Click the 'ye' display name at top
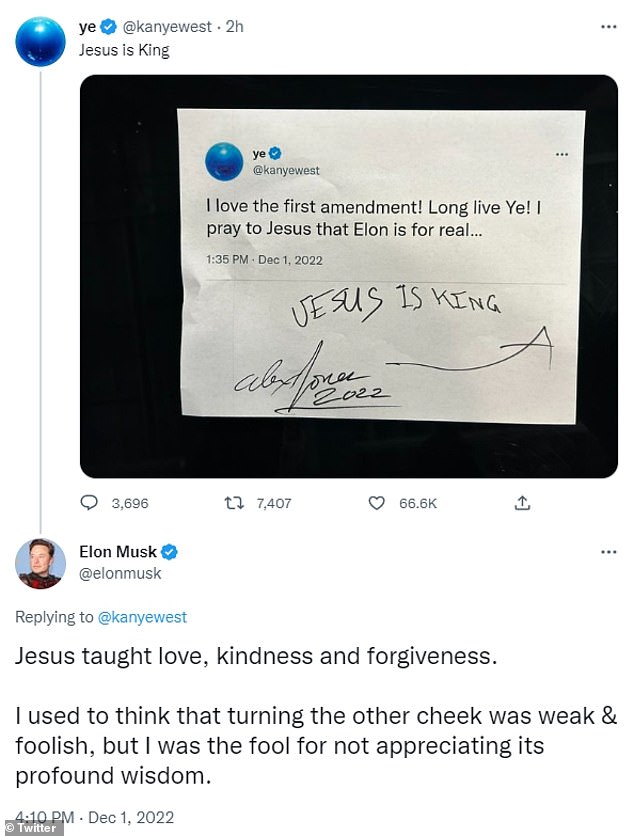Image resolution: width=634 pixels, height=836 pixels. tap(87, 27)
